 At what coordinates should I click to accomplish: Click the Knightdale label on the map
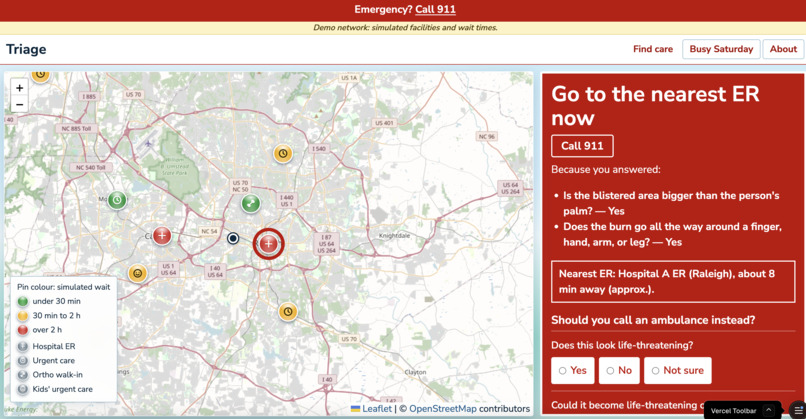[394, 235]
